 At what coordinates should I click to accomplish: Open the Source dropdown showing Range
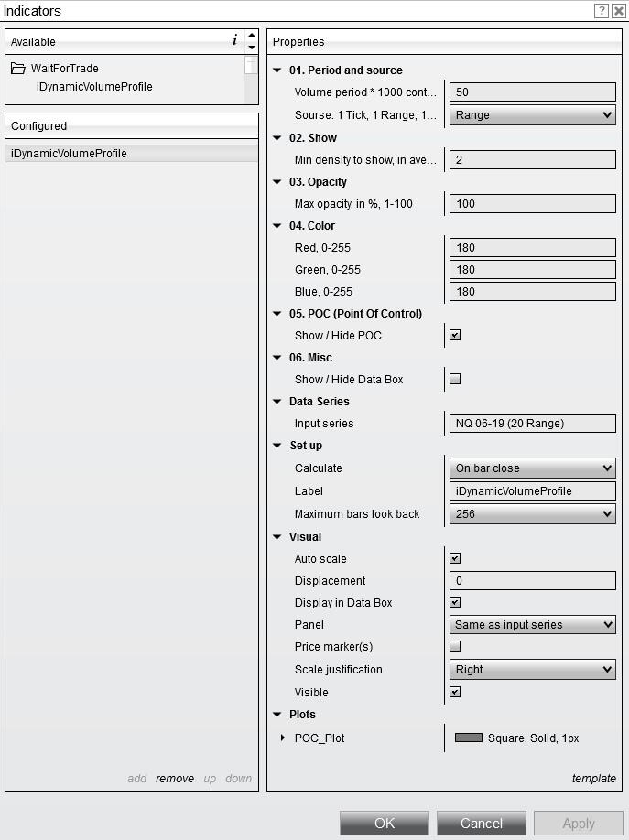[532, 115]
